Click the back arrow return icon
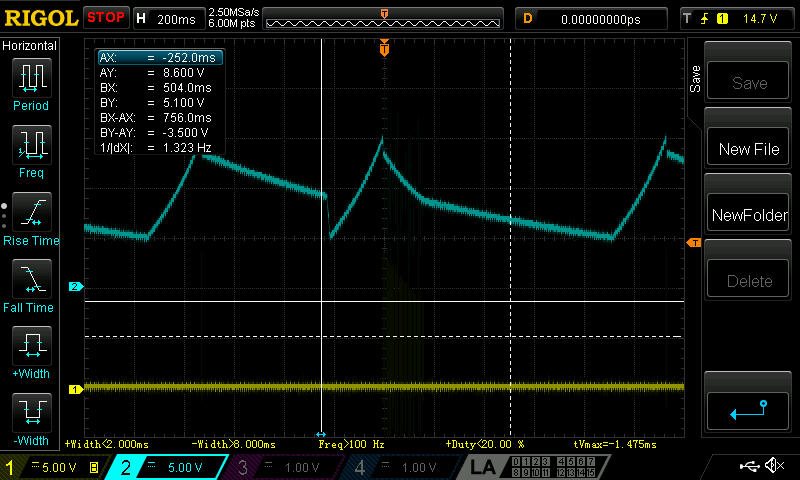Viewport: 800px width, 480px height. pyautogui.click(x=748, y=410)
